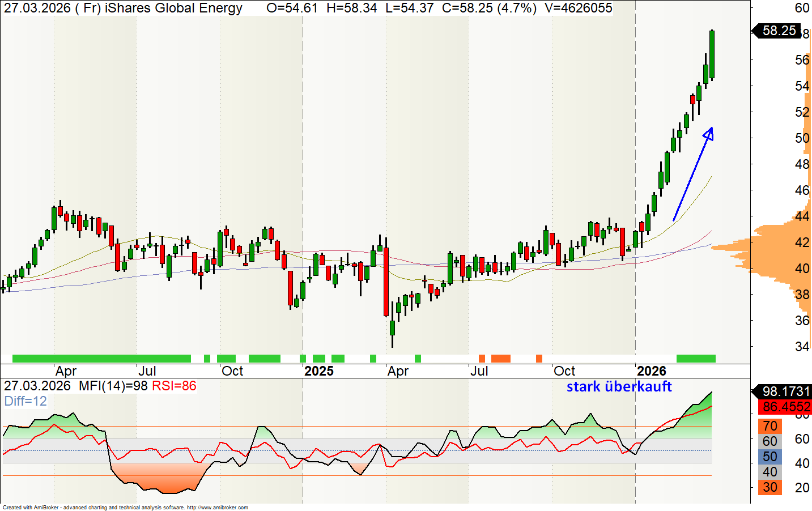
Task: Click the latest tall green candlestick
Action: [x=712, y=54]
